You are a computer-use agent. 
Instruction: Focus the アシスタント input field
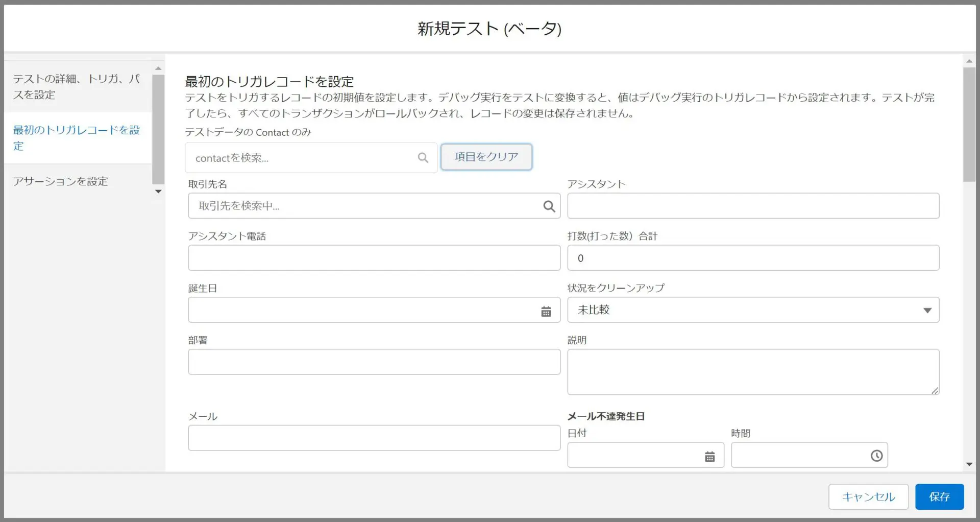click(753, 206)
